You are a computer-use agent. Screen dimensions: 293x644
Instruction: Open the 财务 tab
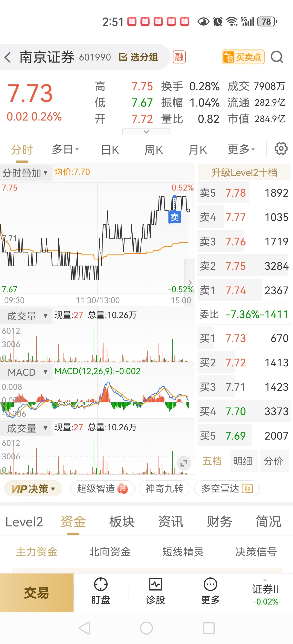coord(220,522)
